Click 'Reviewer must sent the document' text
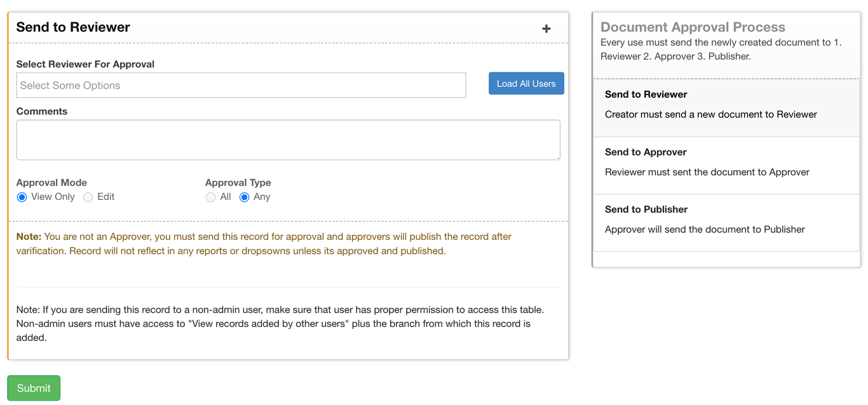 pyautogui.click(x=707, y=172)
